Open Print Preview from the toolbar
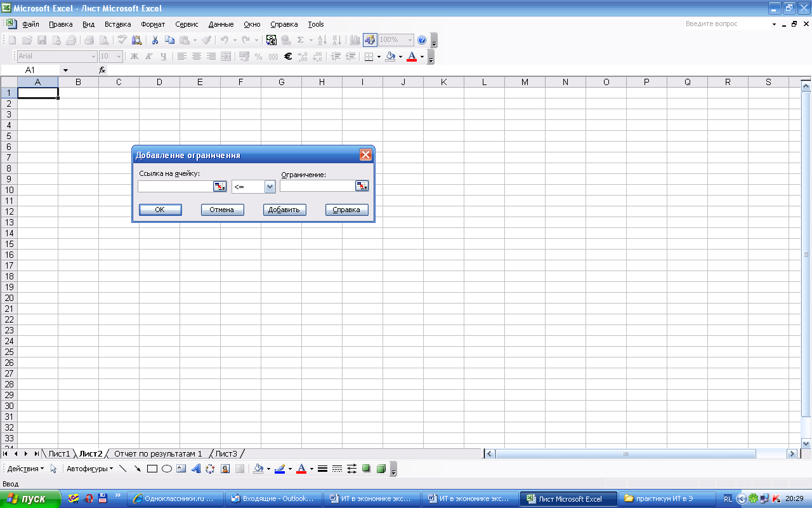 (103, 40)
